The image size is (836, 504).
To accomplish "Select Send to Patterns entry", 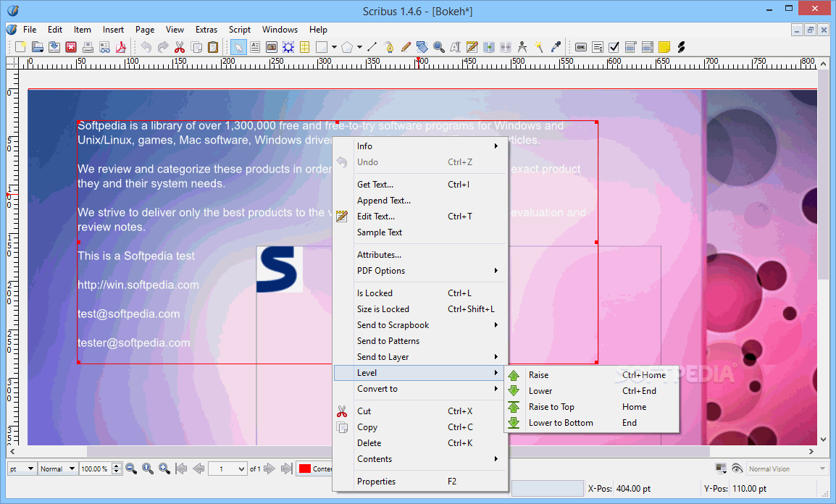I will coord(420,341).
